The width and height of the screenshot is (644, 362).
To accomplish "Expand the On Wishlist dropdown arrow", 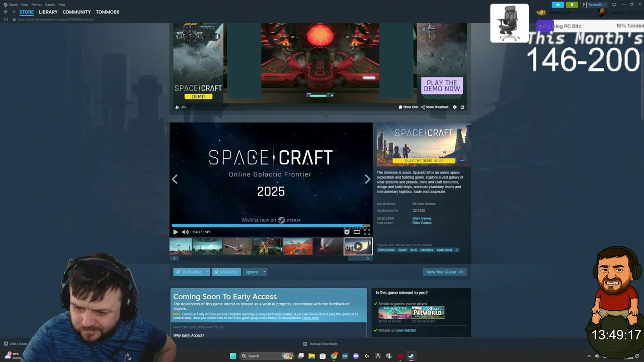I will [x=207, y=272].
